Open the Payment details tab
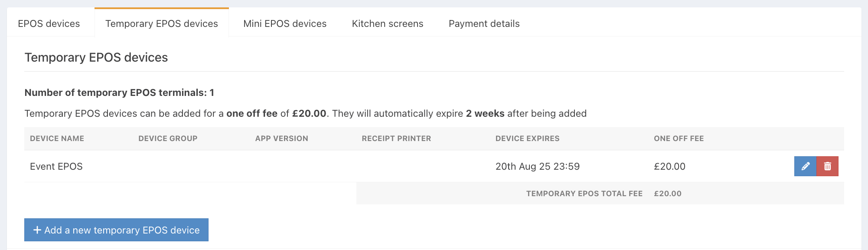The width and height of the screenshot is (868, 250). coord(484,23)
